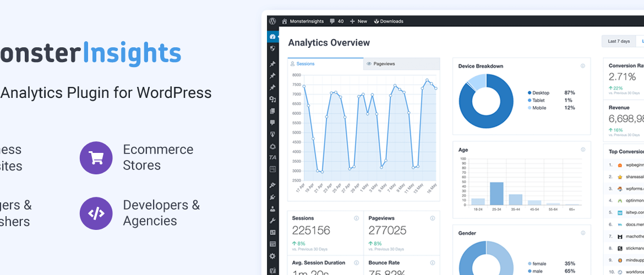This screenshot has width=644, height=275.
Task: Select the Dashboard gauge icon in sidebar
Action: point(272,36)
